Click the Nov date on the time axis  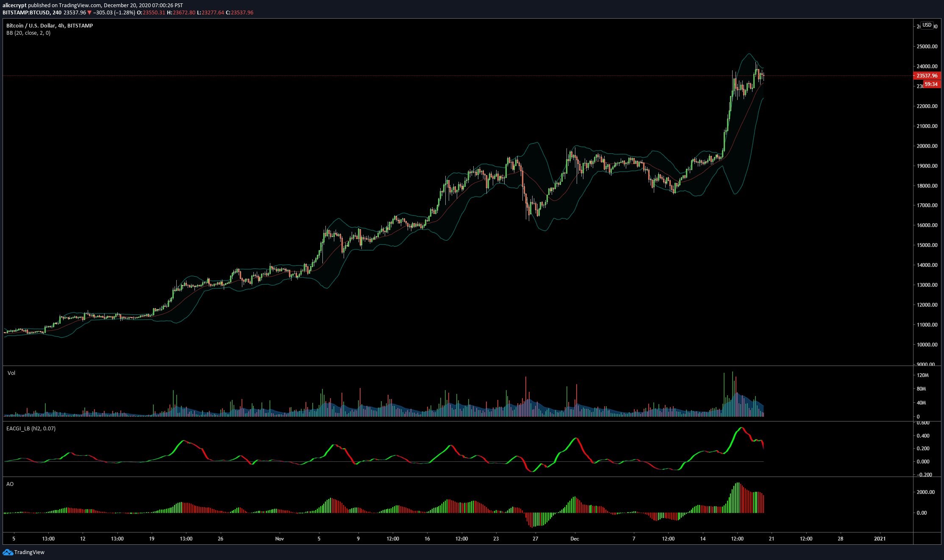click(279, 539)
